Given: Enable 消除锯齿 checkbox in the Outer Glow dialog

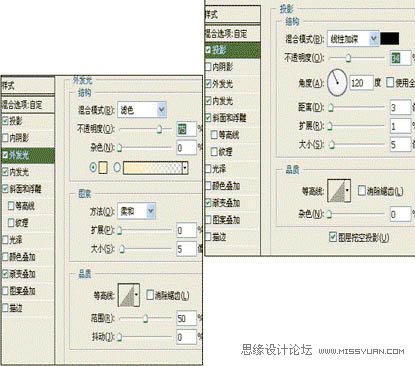Looking at the screenshot, I should pyautogui.click(x=150, y=295).
